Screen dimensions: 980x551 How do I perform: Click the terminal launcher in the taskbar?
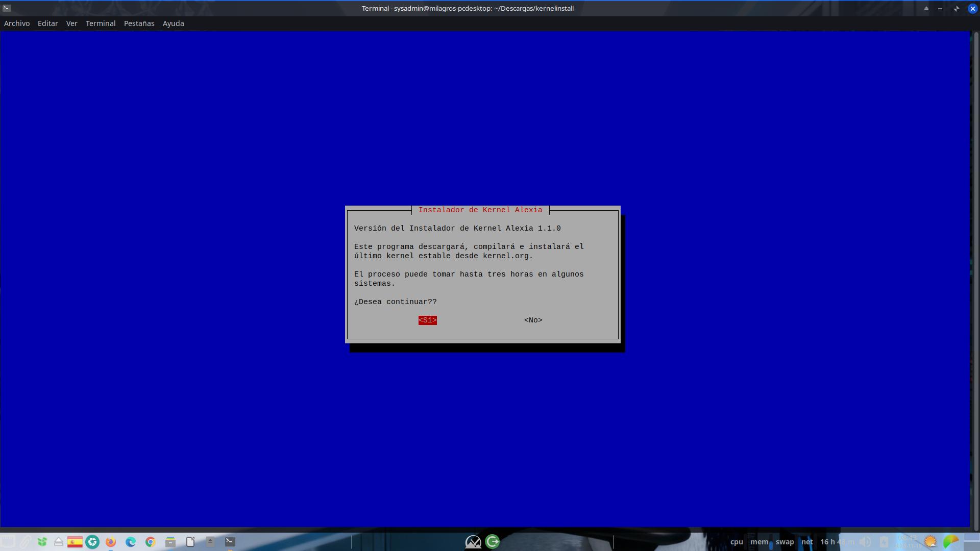[x=230, y=542]
